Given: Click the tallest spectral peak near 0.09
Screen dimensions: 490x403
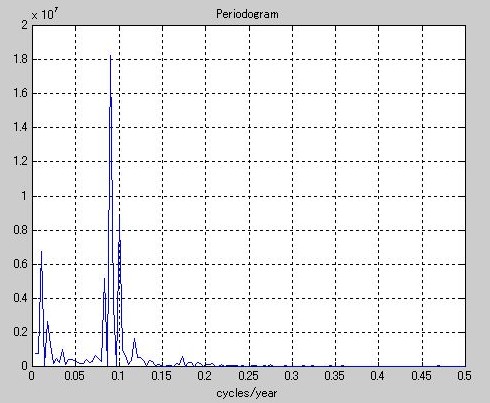Looking at the screenshot, I should pos(110,56).
